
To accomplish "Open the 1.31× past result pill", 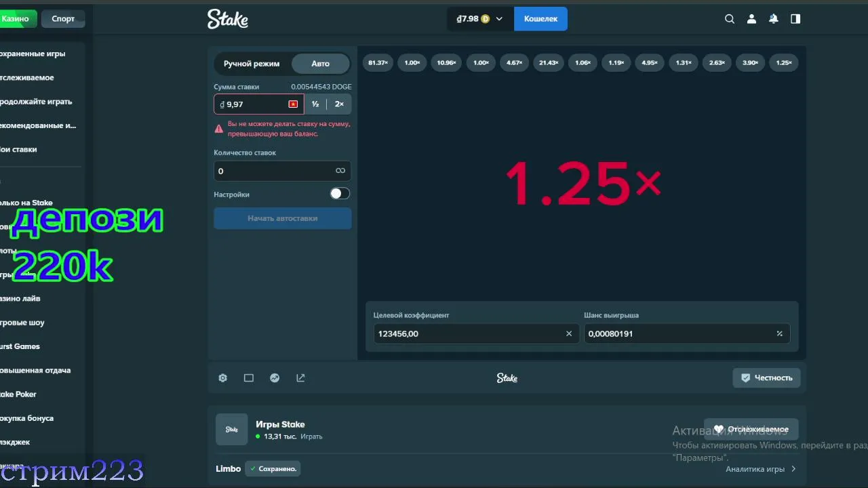I will [x=684, y=63].
